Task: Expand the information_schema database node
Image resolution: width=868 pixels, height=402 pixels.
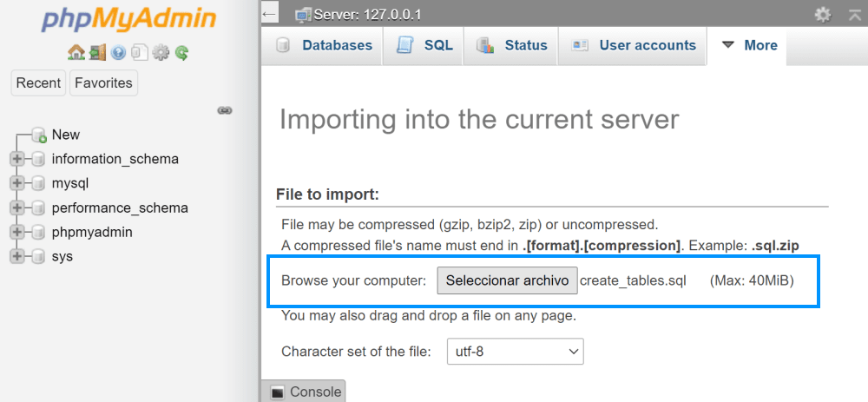Action: 16,160
